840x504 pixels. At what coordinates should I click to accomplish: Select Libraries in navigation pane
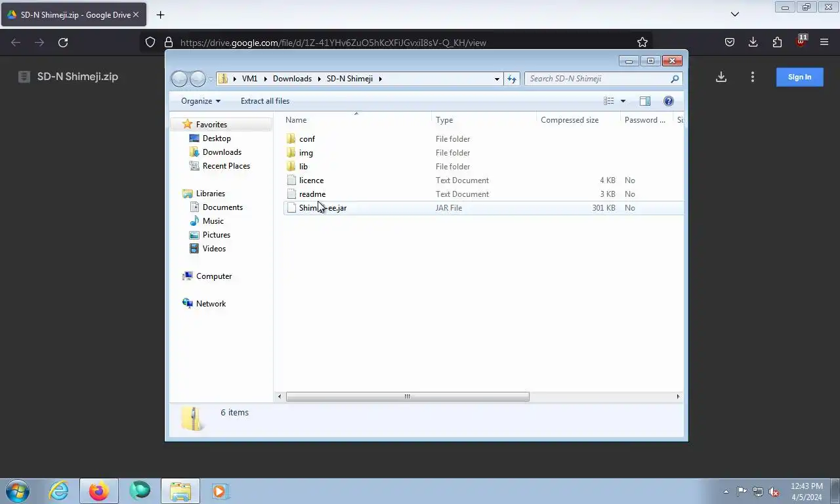click(210, 194)
